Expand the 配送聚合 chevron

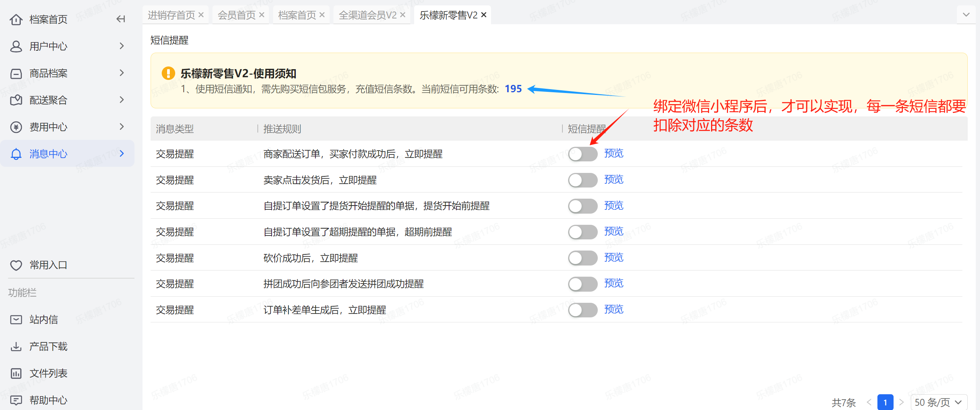122,100
